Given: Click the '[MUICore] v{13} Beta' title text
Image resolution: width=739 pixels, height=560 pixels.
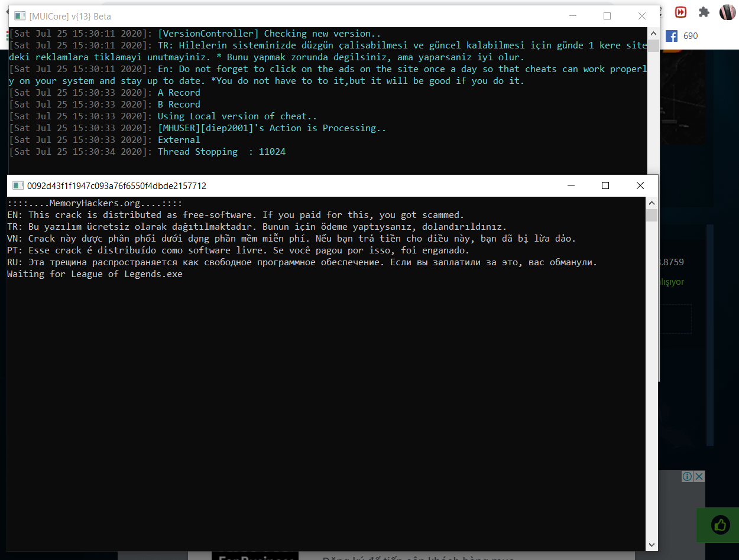Looking at the screenshot, I should (x=70, y=17).
